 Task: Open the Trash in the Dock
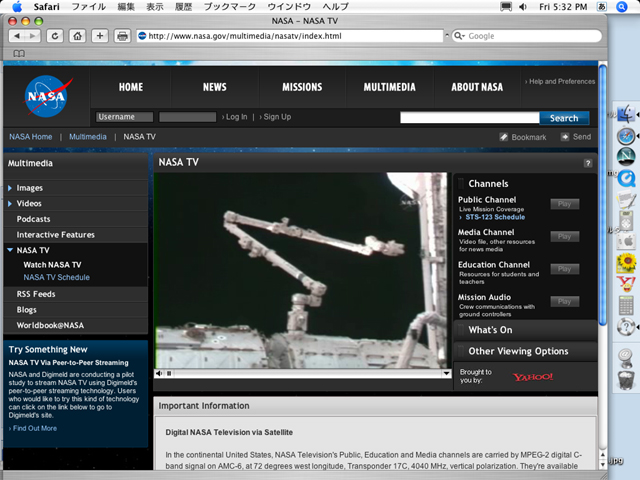pos(626,380)
